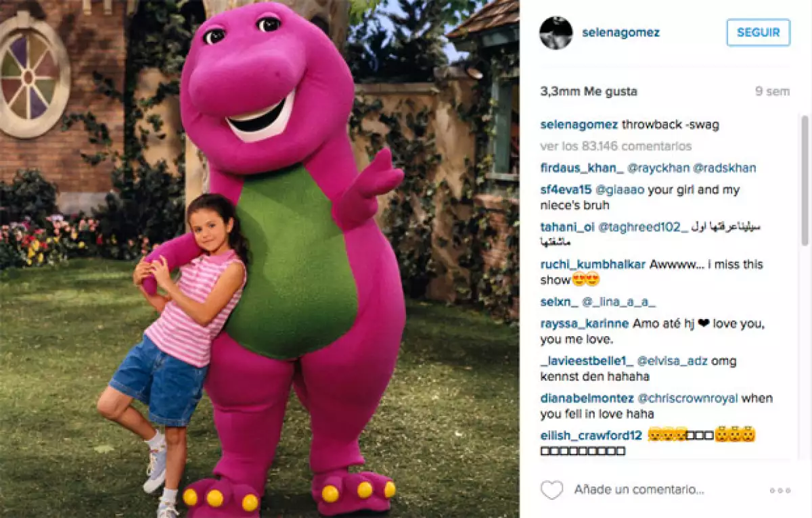View 3,3mm Me gusta likes list
This screenshot has width=812, height=518.
(x=589, y=91)
